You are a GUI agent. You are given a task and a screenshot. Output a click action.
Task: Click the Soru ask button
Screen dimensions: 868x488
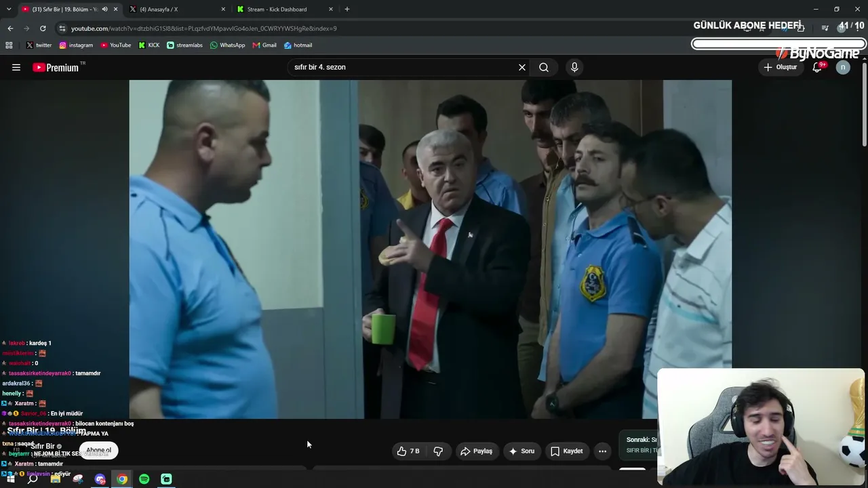tap(521, 451)
